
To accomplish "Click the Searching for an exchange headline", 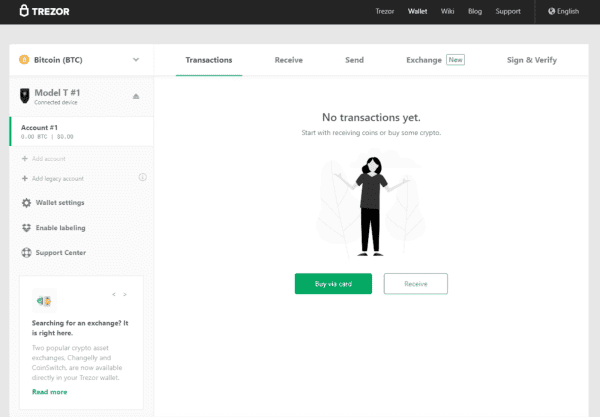I will click(x=80, y=328).
